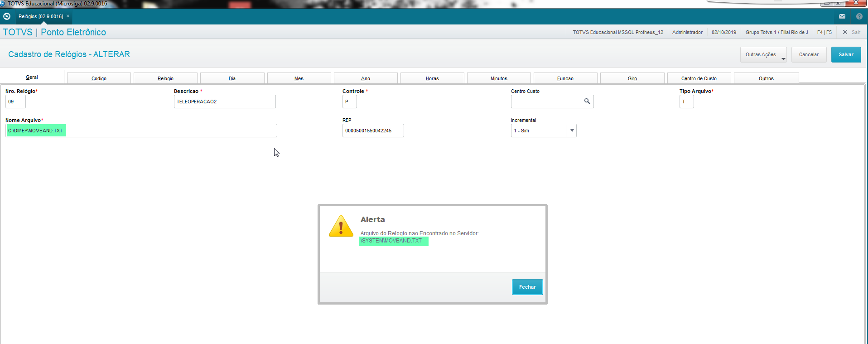
Task: Select the Horas tab
Action: pos(432,78)
